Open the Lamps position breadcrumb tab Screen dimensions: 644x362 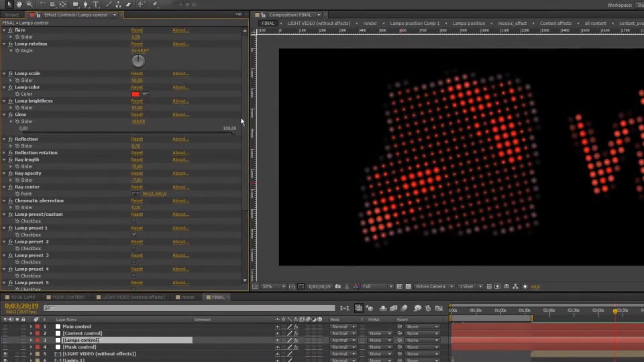[x=469, y=23]
